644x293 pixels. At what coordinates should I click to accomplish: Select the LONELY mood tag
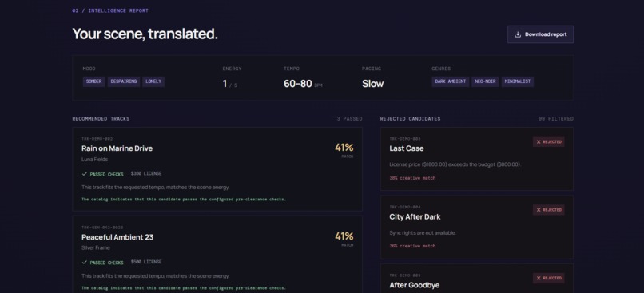coord(153,81)
